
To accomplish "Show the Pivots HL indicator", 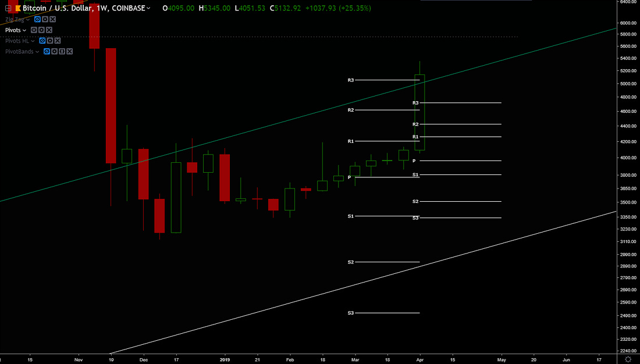I will [42, 41].
